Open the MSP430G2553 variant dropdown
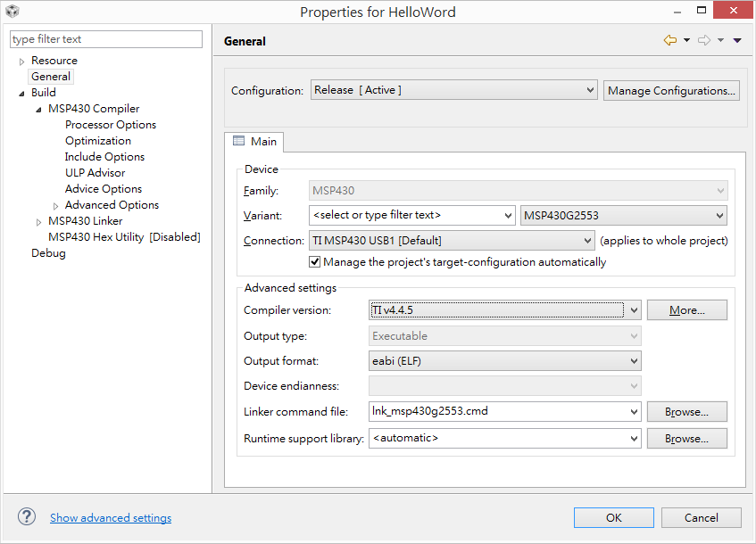 624,216
